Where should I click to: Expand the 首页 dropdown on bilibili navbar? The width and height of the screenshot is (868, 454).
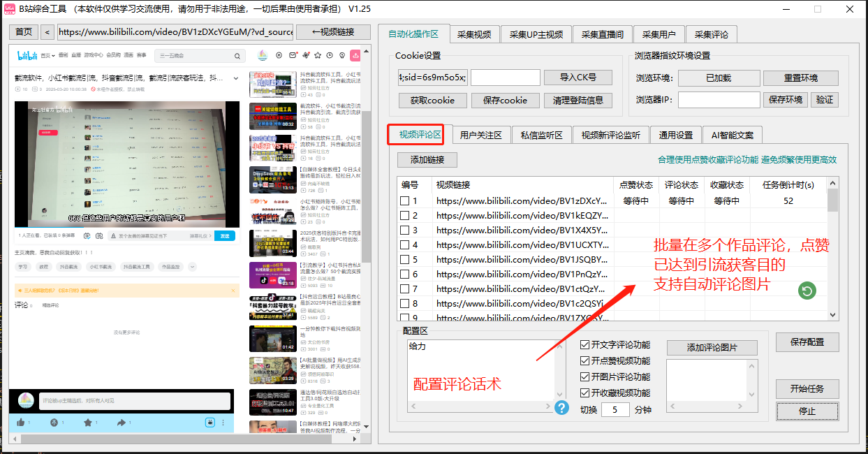pyautogui.click(x=52, y=55)
